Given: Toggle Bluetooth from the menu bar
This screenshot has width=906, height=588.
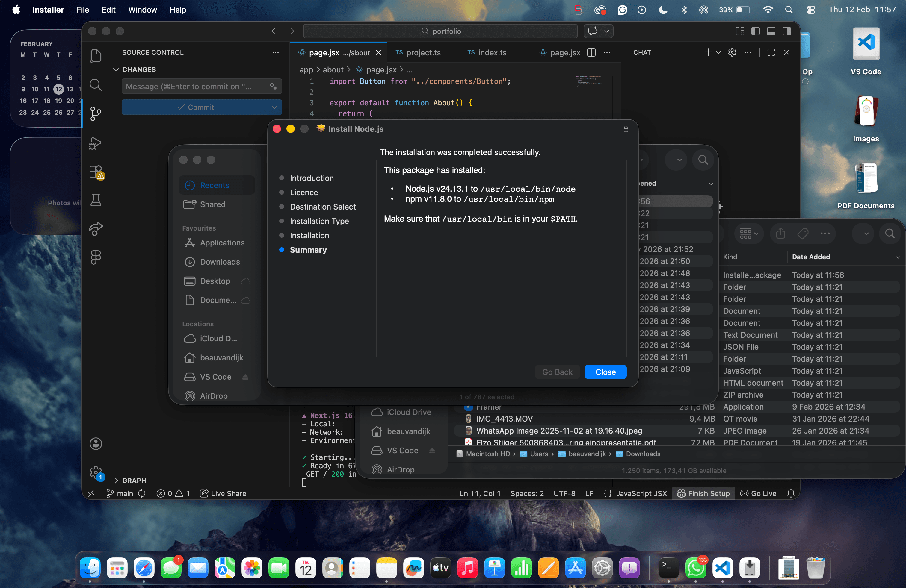Looking at the screenshot, I should coord(684,10).
